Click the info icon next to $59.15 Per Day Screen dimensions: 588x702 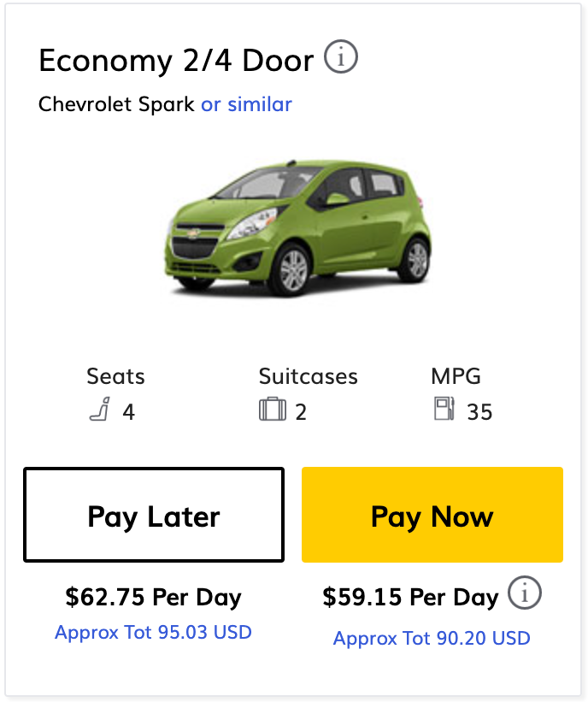[525, 593]
